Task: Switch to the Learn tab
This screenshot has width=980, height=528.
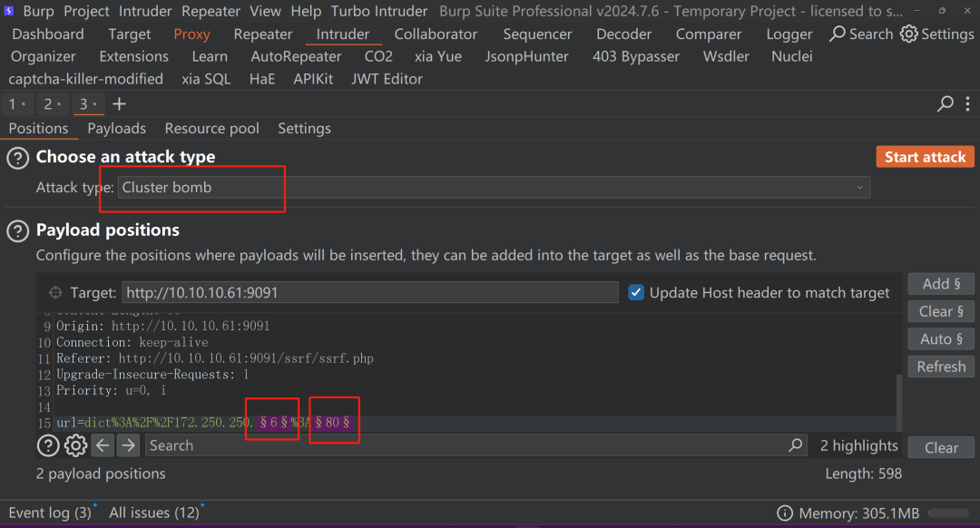Action: click(210, 57)
